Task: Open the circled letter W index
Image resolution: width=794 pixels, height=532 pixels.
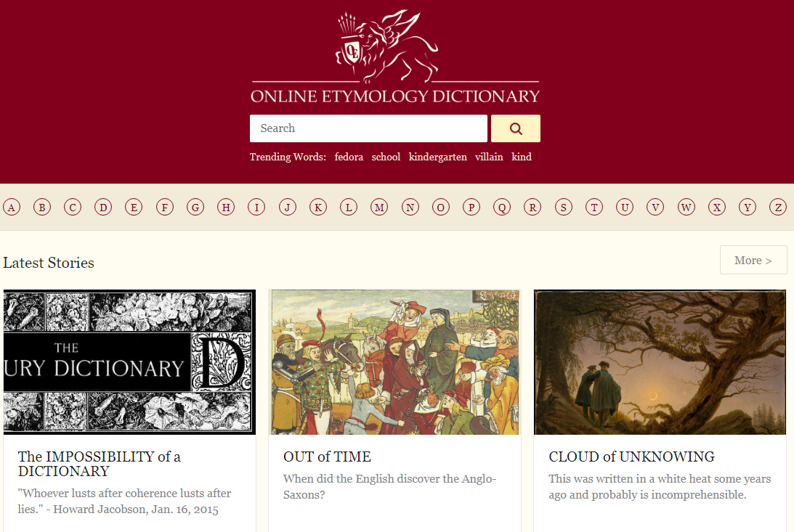Action: (686, 208)
